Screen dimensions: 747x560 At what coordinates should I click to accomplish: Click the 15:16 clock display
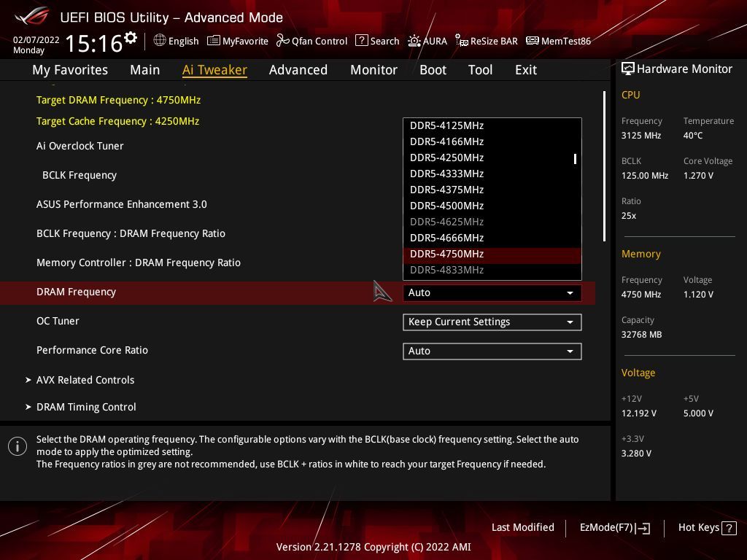tap(94, 43)
